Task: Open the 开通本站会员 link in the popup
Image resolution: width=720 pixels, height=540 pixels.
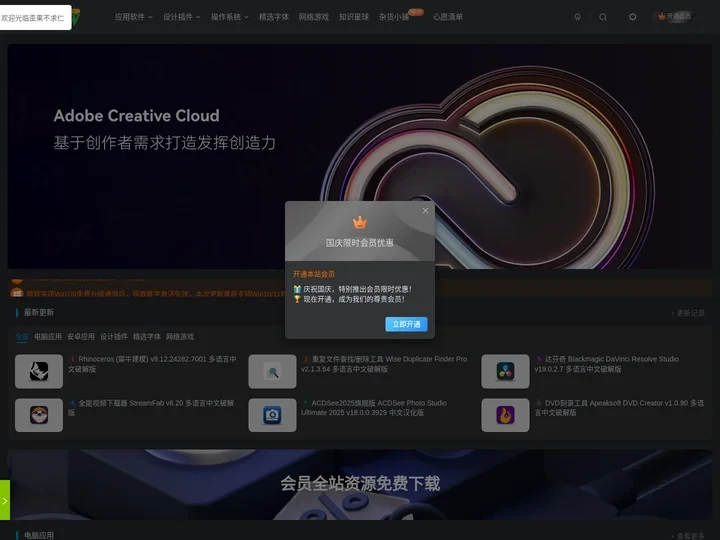Action: click(x=314, y=274)
